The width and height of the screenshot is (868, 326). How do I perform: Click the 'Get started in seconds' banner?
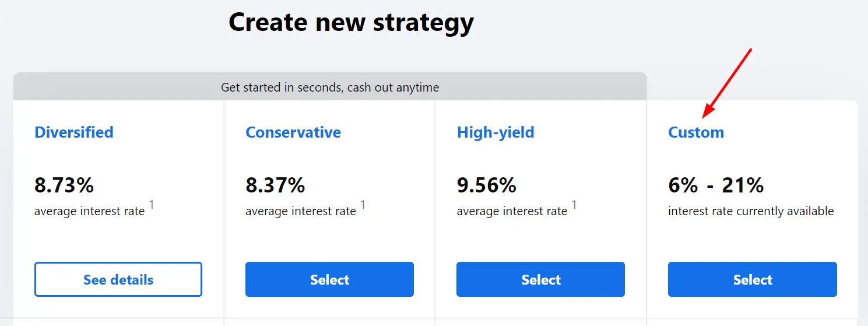coord(330,87)
